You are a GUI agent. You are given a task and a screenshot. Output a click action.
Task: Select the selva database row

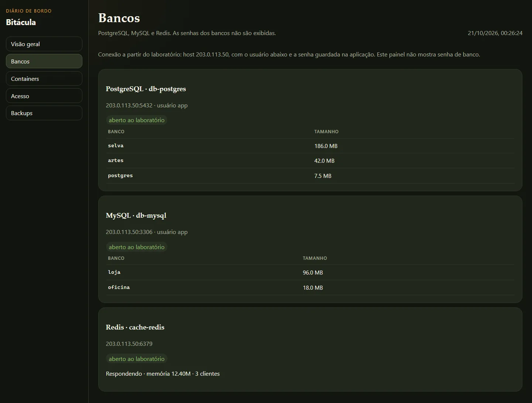point(310,146)
